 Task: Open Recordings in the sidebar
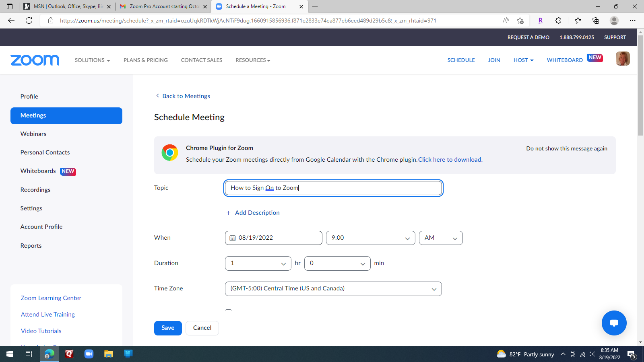pos(35,190)
